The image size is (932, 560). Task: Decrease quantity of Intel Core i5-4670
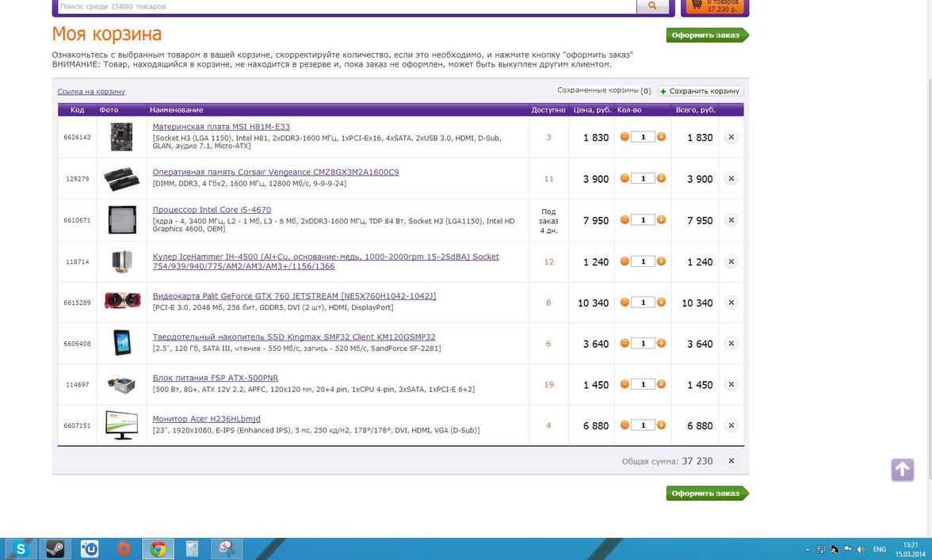(625, 219)
